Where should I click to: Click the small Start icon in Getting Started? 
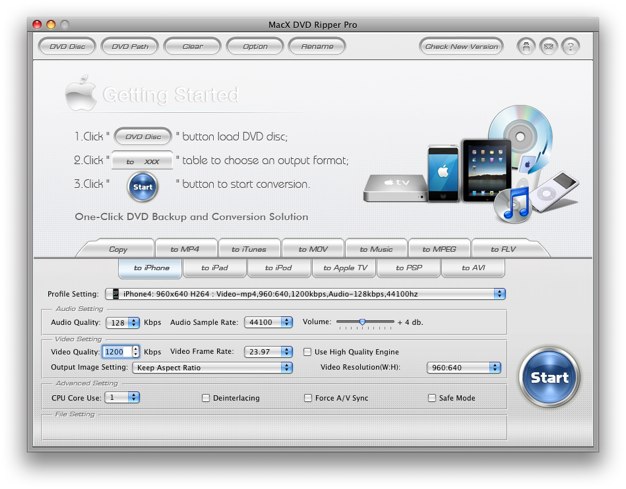click(143, 187)
